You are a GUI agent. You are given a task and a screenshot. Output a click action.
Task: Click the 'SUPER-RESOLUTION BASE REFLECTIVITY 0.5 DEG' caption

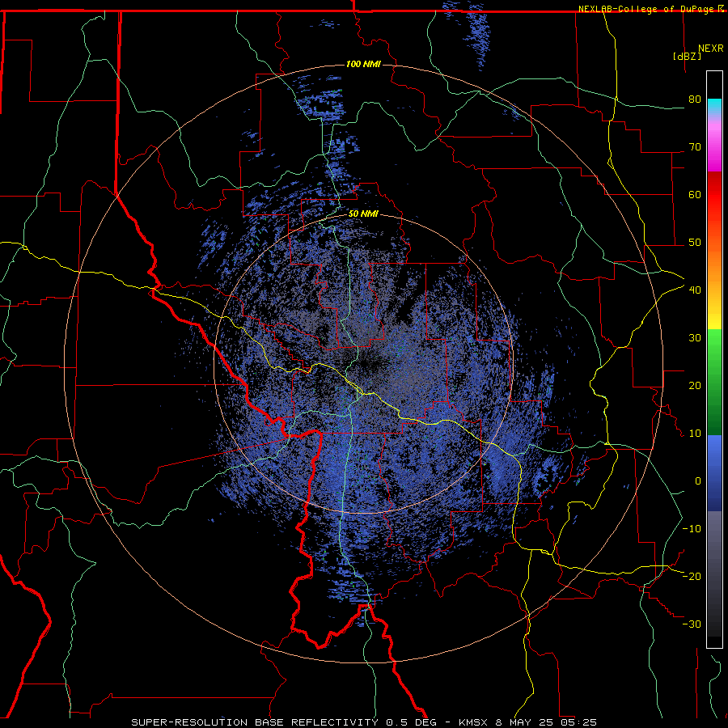coord(284,722)
